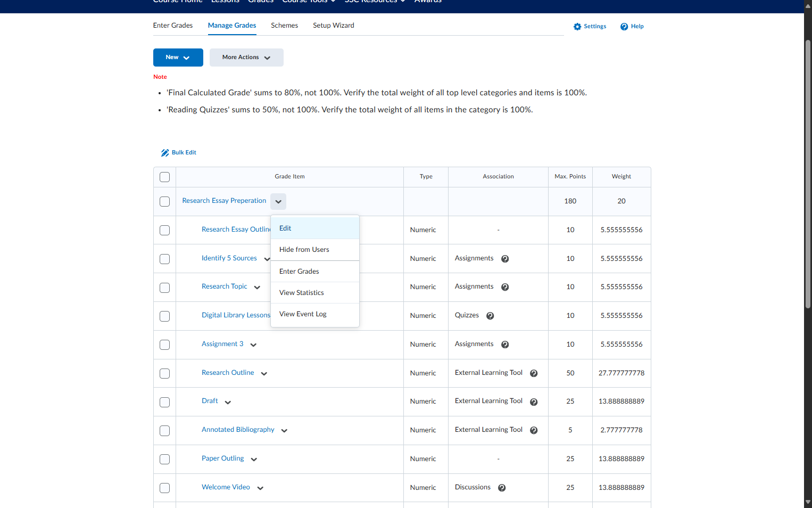The image size is (812, 508).
Task: Check the Welcome Video row checkbox
Action: click(x=165, y=488)
